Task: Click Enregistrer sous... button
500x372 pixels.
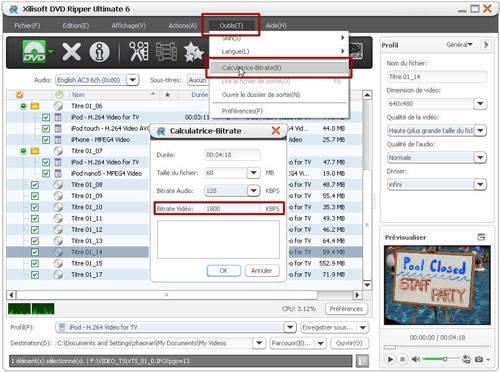Action: [x=329, y=327]
